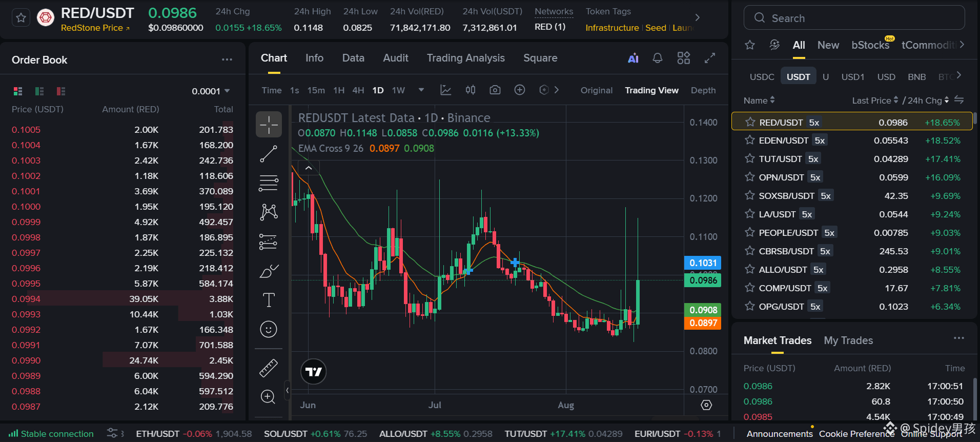Switch to the Info tab

314,58
